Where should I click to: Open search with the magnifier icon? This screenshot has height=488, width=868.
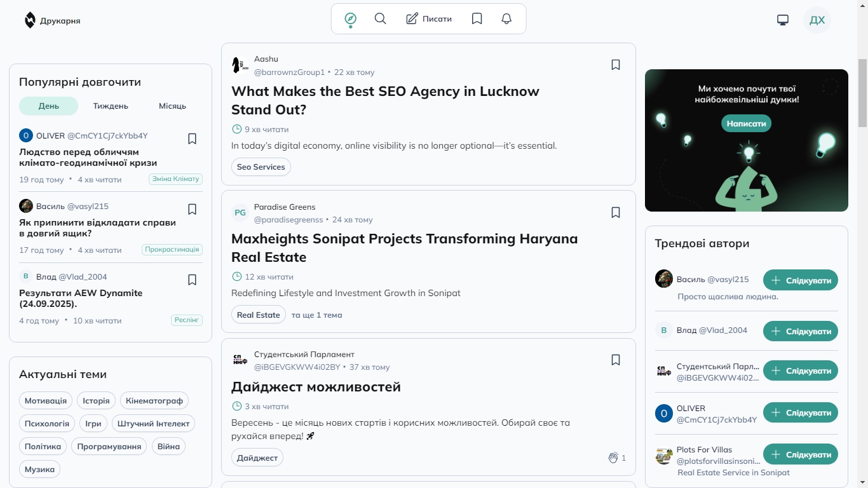(381, 19)
